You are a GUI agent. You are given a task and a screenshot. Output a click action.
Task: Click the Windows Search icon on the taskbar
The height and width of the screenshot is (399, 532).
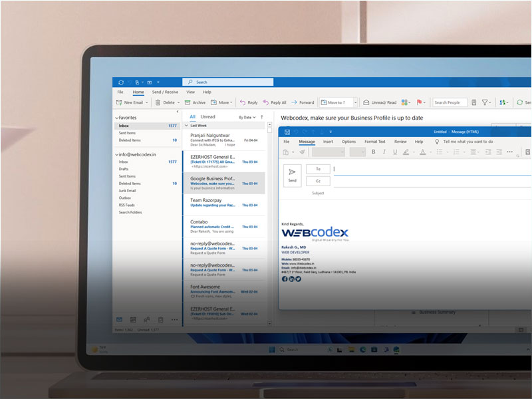tap(283, 348)
